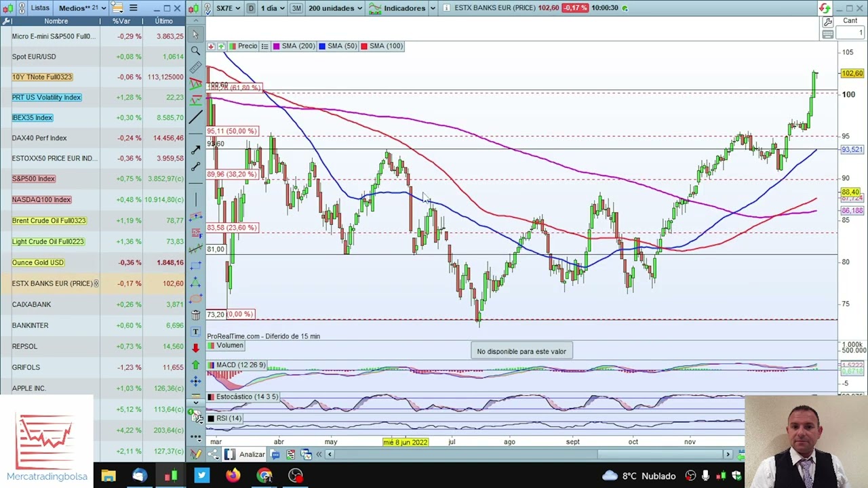Click the SMA (200) magenta legend swatch
This screenshot has width=868, height=488.
pyautogui.click(x=277, y=46)
